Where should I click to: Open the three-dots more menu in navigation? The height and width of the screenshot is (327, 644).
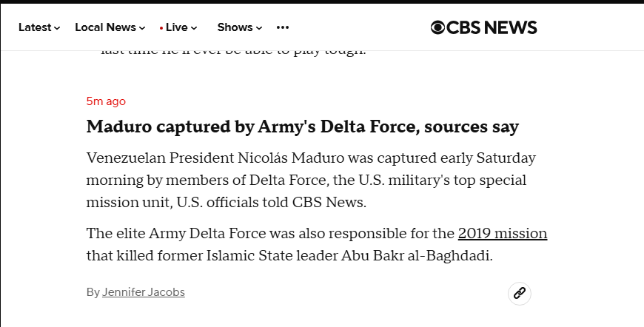click(x=283, y=27)
